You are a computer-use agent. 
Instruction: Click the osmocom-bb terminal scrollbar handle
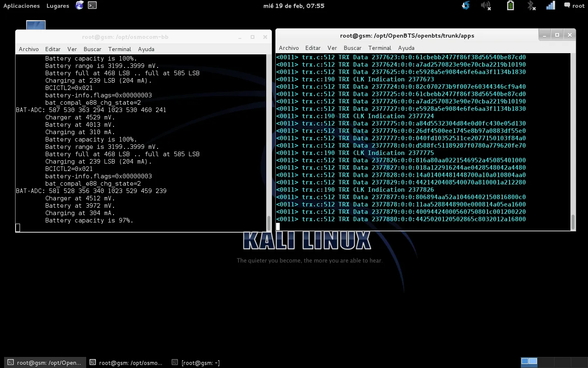click(268, 223)
